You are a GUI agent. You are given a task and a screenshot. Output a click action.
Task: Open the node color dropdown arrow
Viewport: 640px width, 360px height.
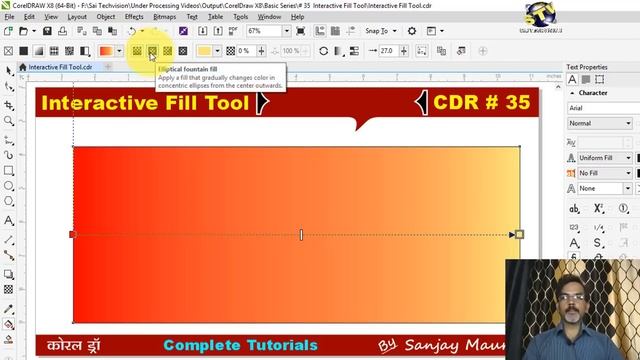click(217, 51)
